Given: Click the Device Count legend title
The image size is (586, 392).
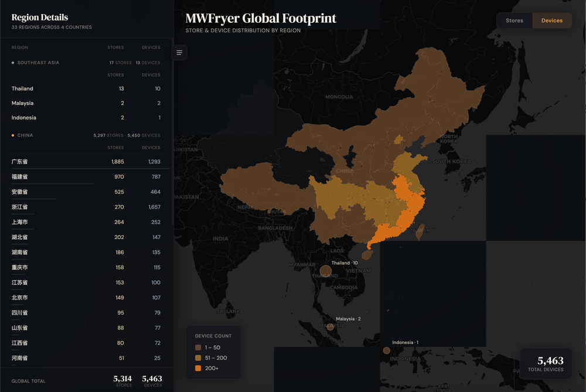Looking at the screenshot, I should [213, 336].
